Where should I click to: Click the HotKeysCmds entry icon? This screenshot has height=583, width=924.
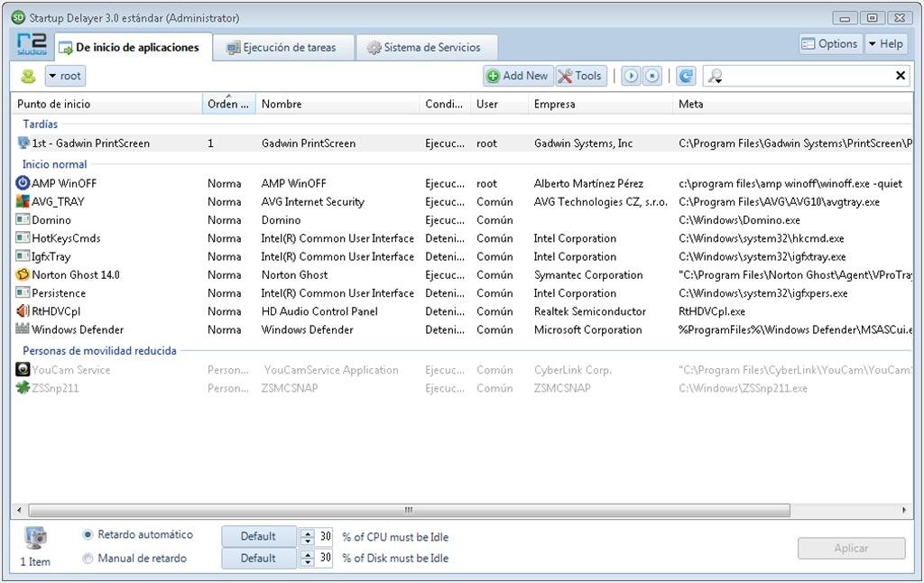23,237
